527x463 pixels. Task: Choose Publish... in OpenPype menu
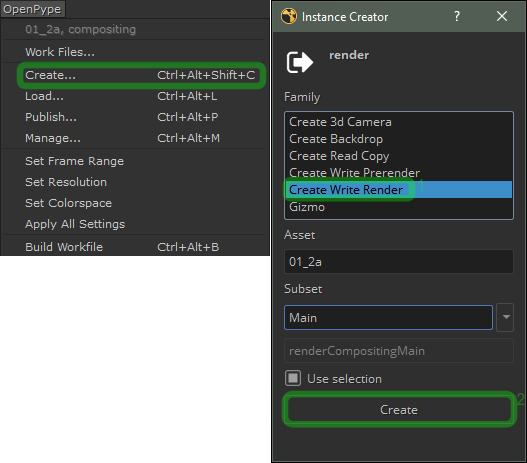[x=134, y=117]
